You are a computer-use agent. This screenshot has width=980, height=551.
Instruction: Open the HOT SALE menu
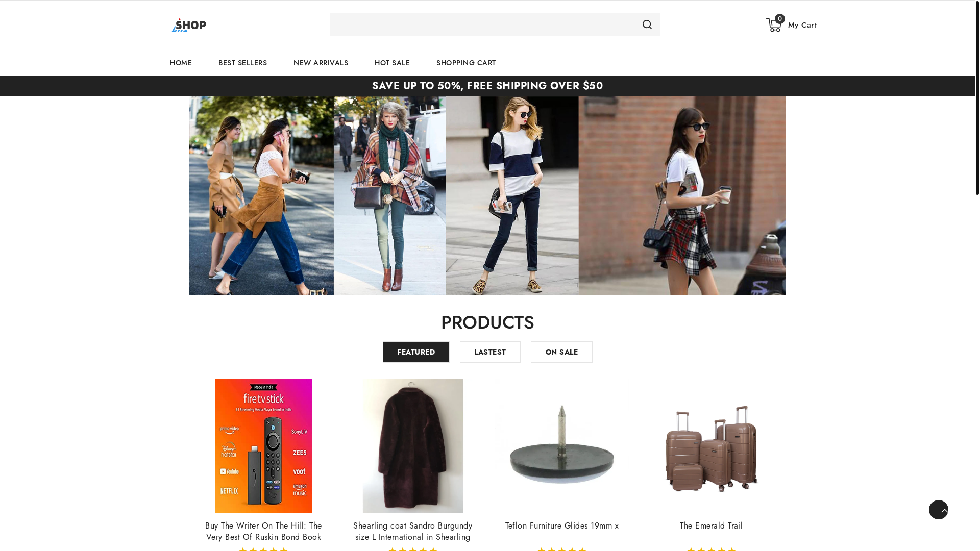(x=392, y=63)
